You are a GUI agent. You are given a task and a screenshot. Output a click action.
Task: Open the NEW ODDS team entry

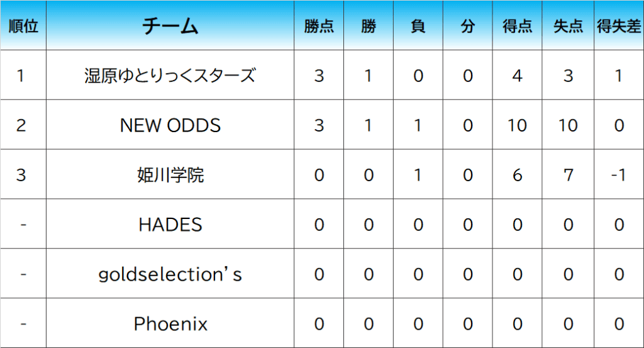(170, 125)
